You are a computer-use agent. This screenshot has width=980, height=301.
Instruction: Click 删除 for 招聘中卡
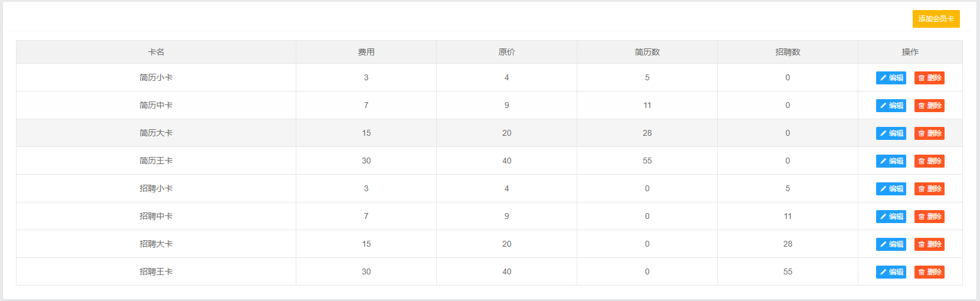(929, 217)
